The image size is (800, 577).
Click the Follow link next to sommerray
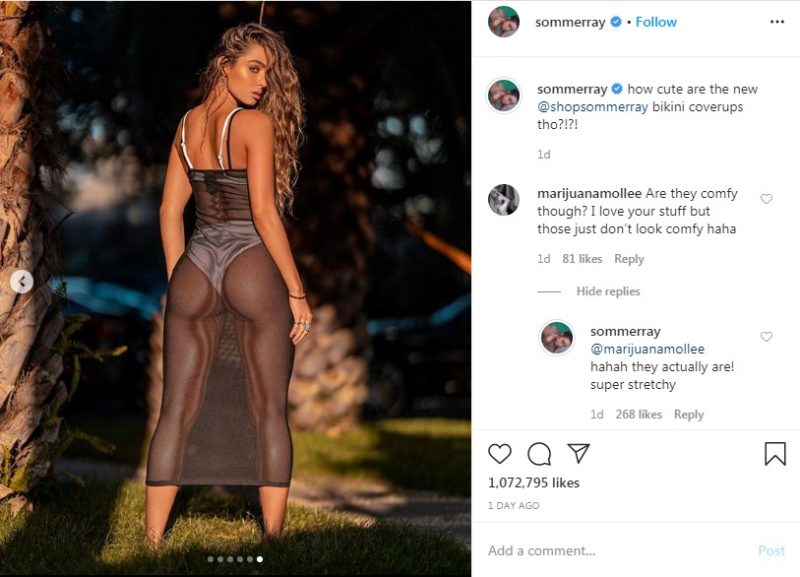pyautogui.click(x=656, y=22)
